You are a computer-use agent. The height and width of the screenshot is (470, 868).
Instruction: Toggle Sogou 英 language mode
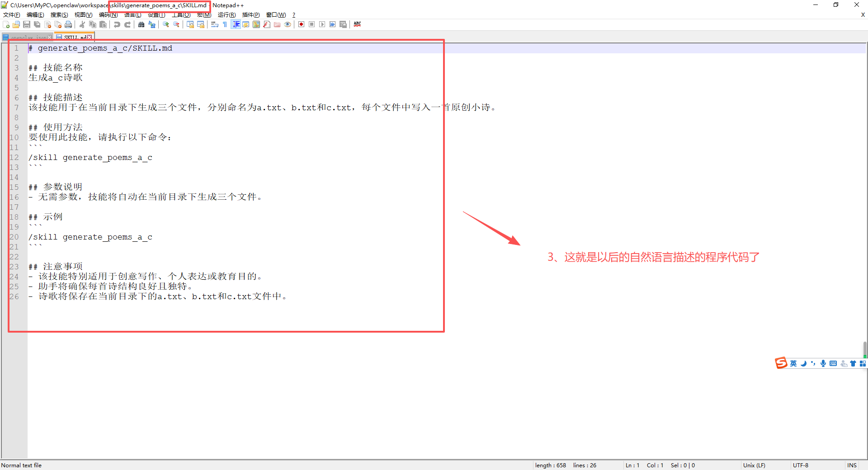click(793, 363)
